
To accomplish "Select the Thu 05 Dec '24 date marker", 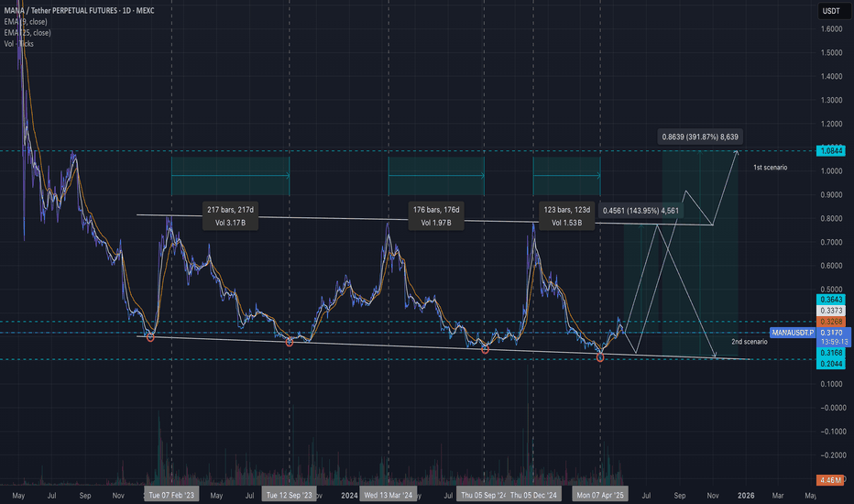I will 533,495.
